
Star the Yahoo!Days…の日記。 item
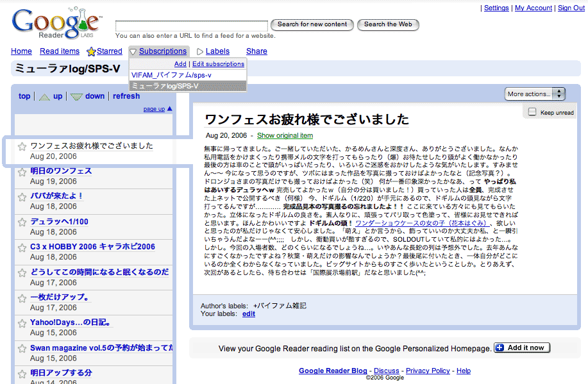[22, 322]
